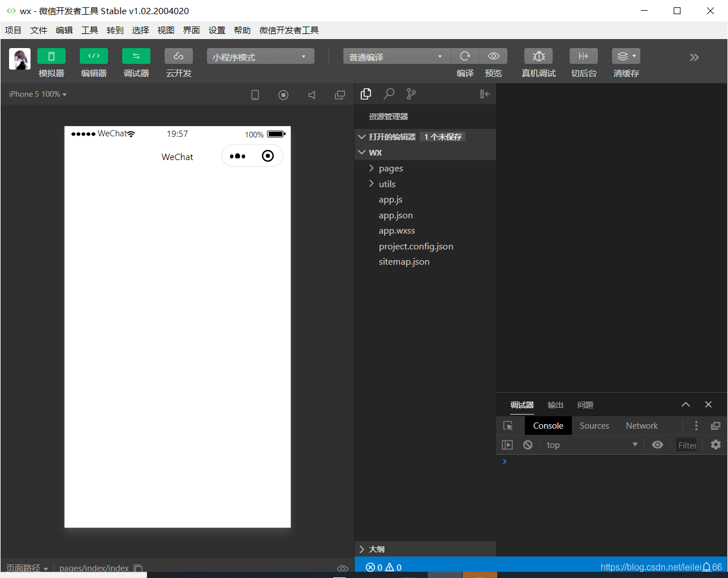This screenshot has height=578, width=728.
Task: Select the Sources devtools tab
Action: click(595, 426)
